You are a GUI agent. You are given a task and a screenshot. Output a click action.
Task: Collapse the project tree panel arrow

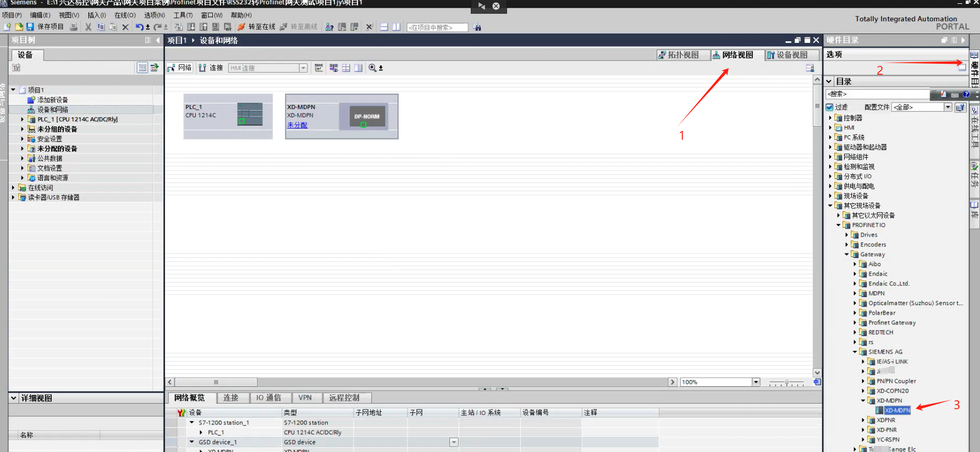pyautogui.click(x=158, y=40)
